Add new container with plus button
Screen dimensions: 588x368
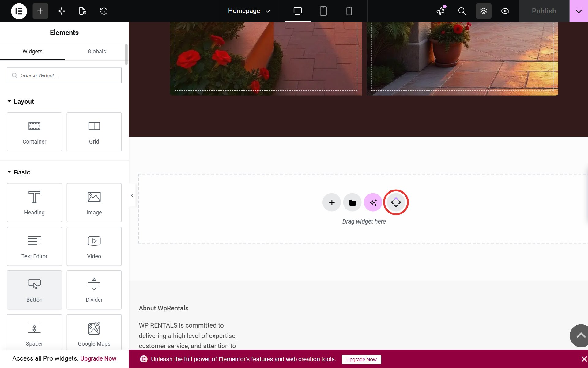pos(332,202)
